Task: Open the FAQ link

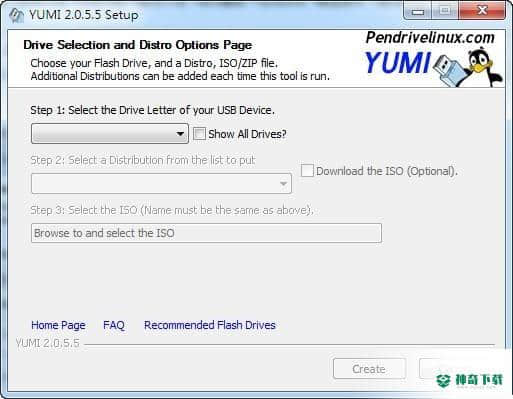Action: coord(114,325)
